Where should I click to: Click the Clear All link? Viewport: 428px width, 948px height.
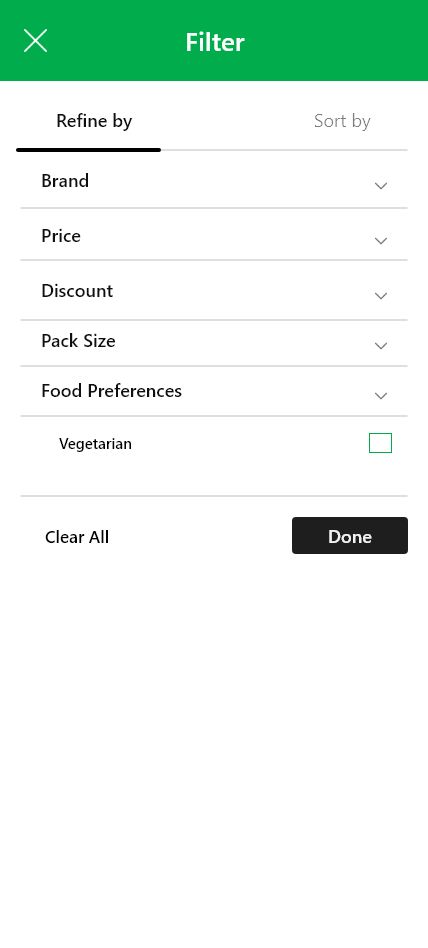[77, 537]
